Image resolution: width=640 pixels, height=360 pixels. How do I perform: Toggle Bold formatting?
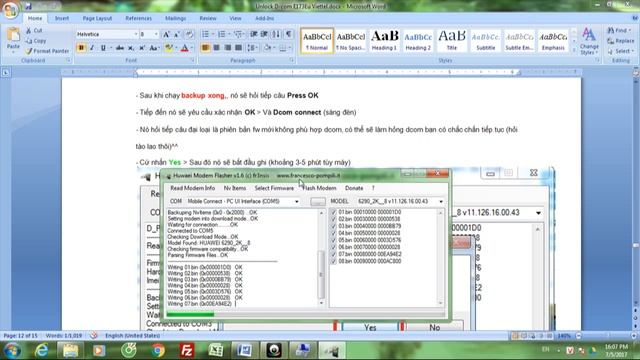click(81, 48)
